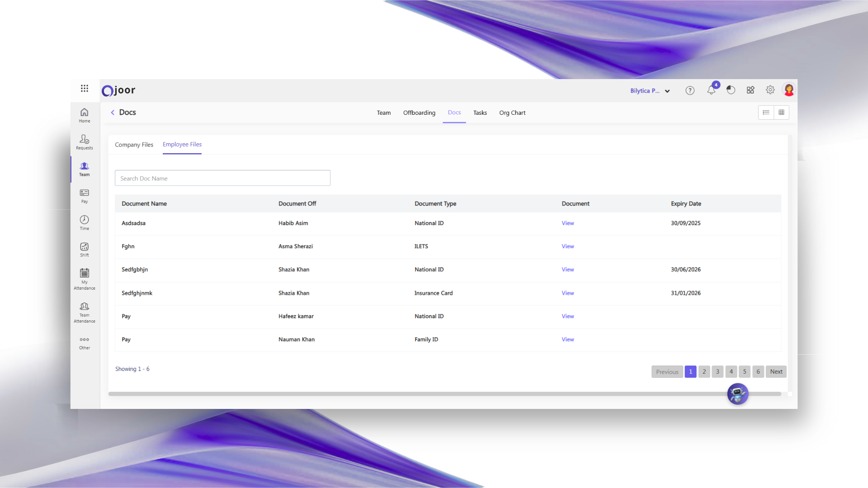This screenshot has height=488, width=868.
Task: Open Requests in the sidebar
Action: [84, 141]
